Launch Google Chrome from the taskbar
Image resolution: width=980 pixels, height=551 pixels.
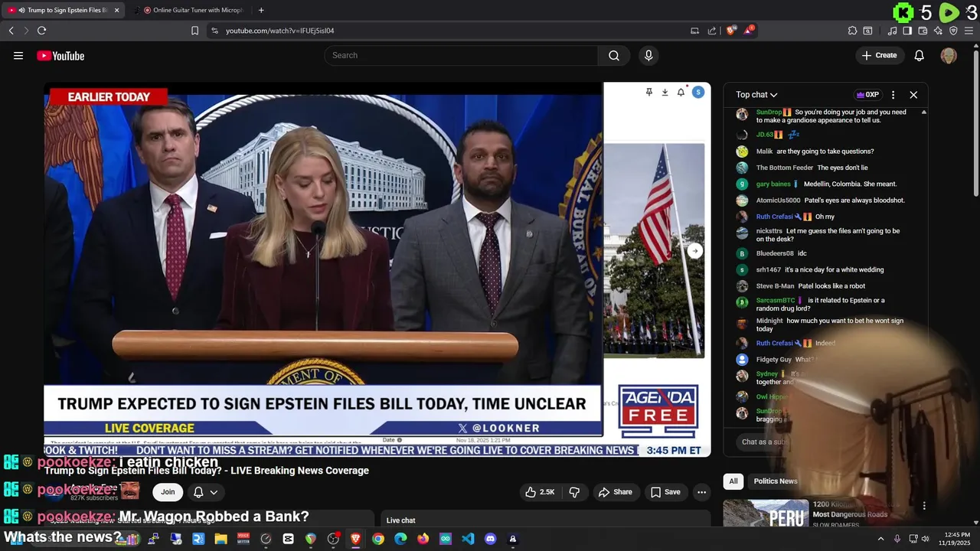378,539
